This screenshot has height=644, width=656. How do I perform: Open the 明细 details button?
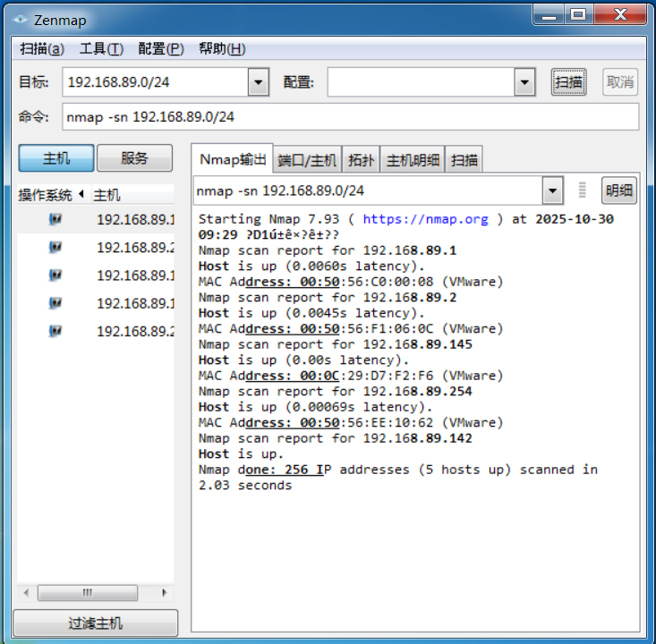click(x=618, y=191)
